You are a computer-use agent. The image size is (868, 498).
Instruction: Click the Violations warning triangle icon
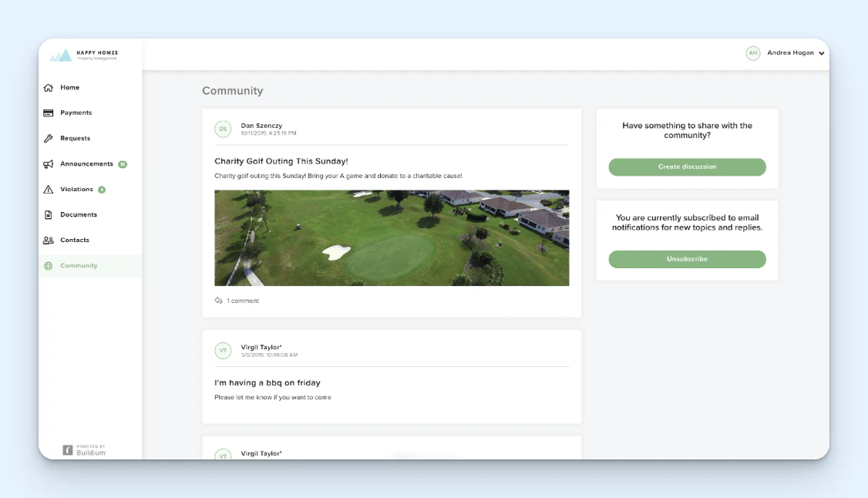tap(48, 189)
